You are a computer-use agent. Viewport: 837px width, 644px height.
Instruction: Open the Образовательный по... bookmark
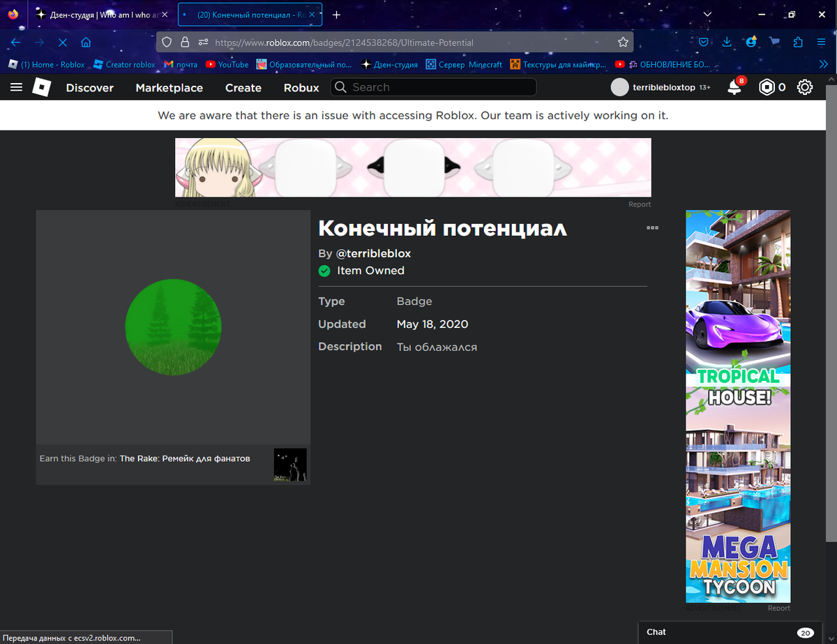coord(304,64)
